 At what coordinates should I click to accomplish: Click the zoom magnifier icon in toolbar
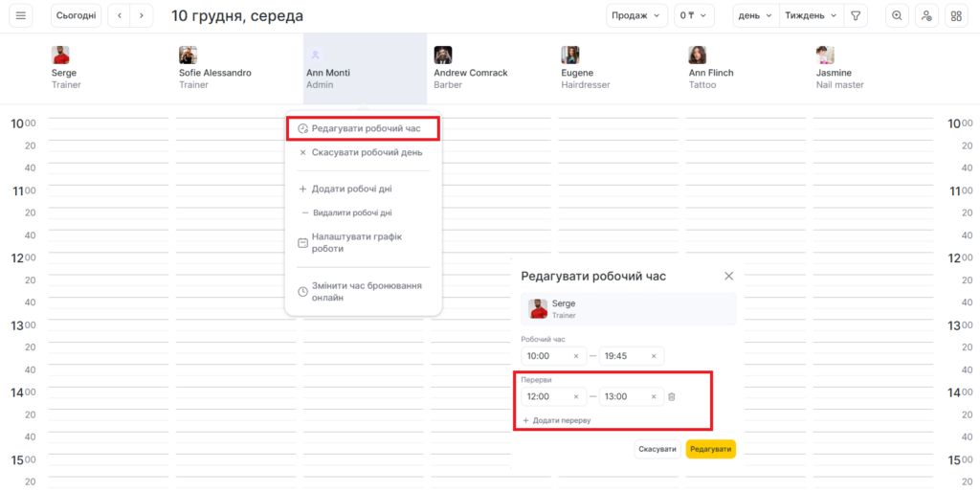897,15
